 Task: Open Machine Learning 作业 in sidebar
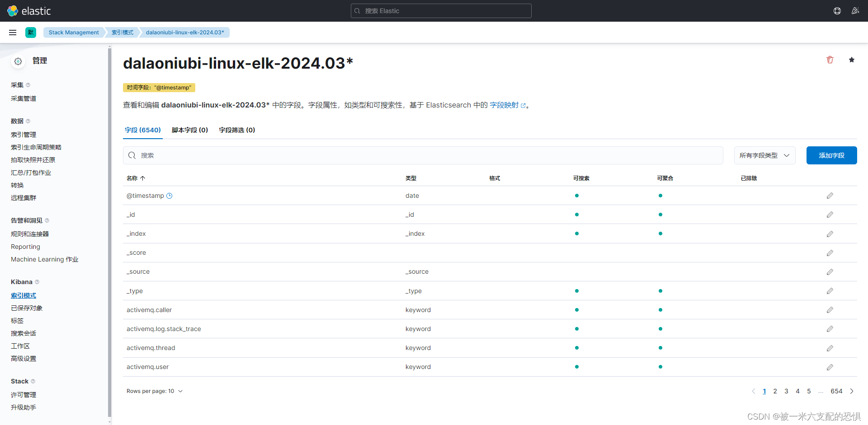[x=45, y=259]
